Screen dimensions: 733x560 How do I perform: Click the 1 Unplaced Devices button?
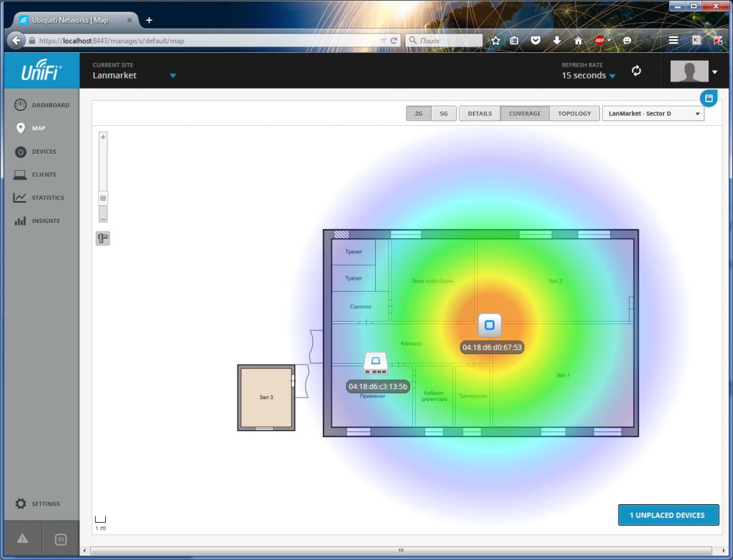tap(668, 515)
